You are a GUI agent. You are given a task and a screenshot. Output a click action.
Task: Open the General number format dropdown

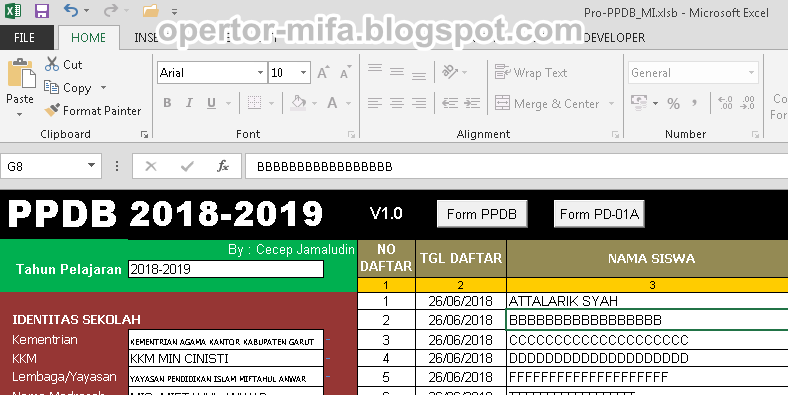(x=751, y=73)
